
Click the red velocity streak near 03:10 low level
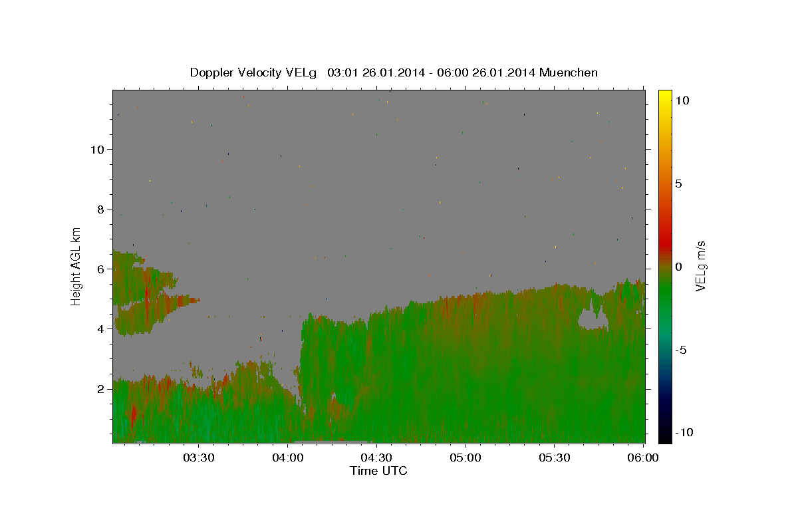[134, 416]
